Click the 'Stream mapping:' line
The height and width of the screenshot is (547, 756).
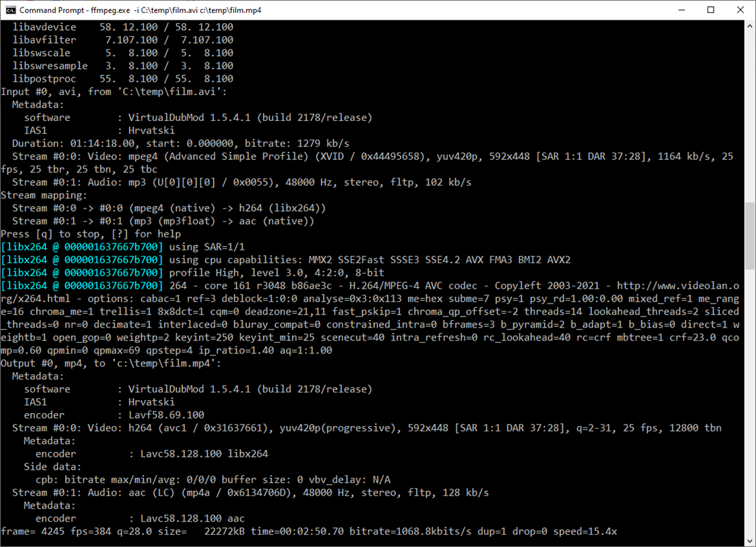coord(44,195)
